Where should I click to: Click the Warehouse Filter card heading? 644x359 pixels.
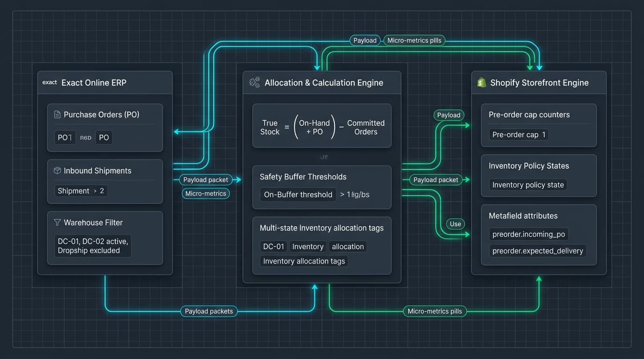(93, 223)
